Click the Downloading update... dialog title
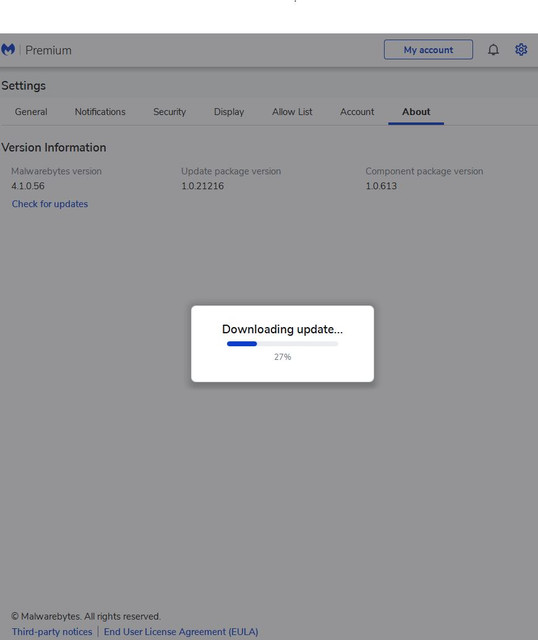This screenshot has height=640, width=538. 282,329
